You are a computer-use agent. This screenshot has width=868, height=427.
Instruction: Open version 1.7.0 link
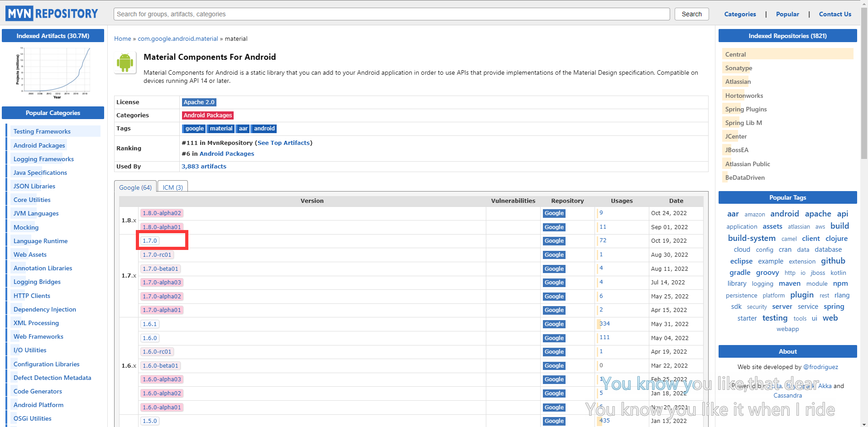click(150, 241)
